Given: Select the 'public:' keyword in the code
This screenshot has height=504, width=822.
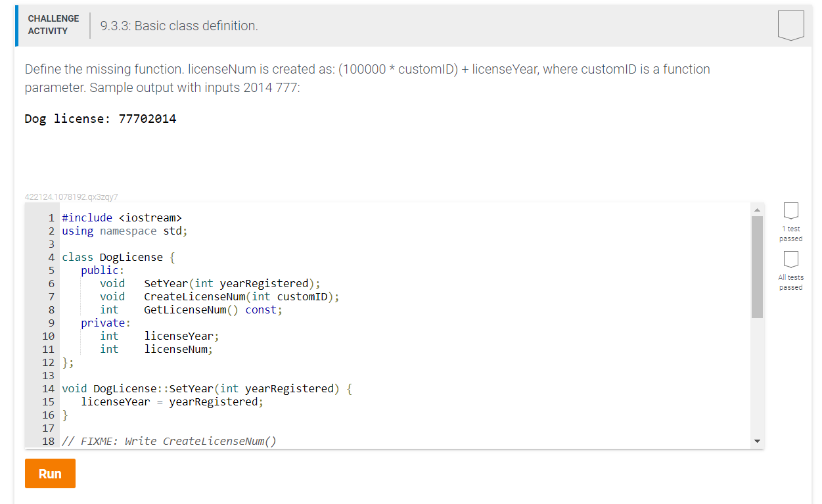Looking at the screenshot, I should coord(101,270).
